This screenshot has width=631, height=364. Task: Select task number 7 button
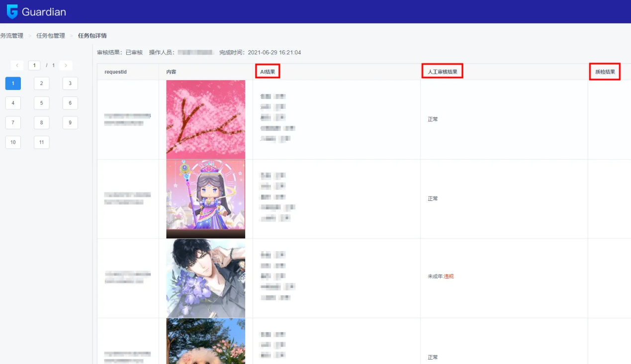click(13, 123)
